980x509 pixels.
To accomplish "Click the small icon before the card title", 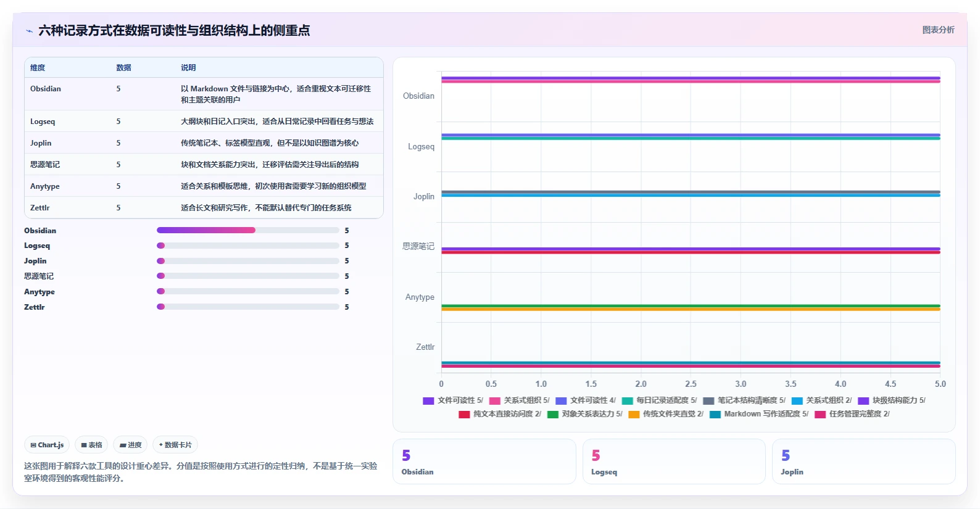I will click(x=29, y=31).
